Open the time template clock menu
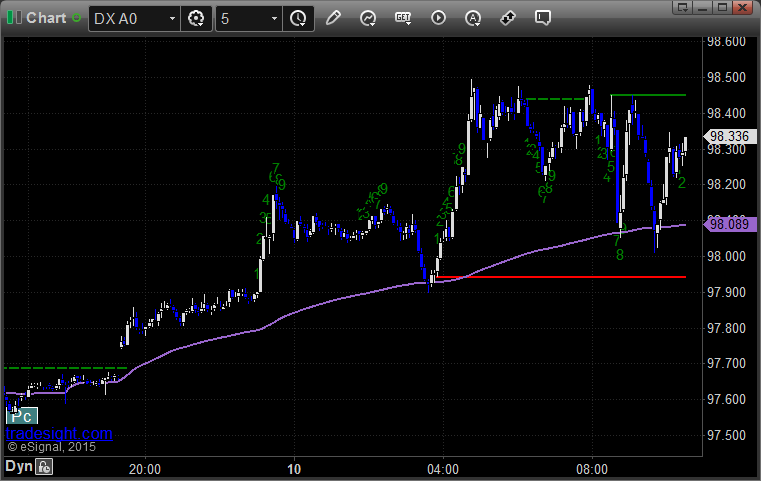Viewport: 761px width, 481px height. (298, 18)
